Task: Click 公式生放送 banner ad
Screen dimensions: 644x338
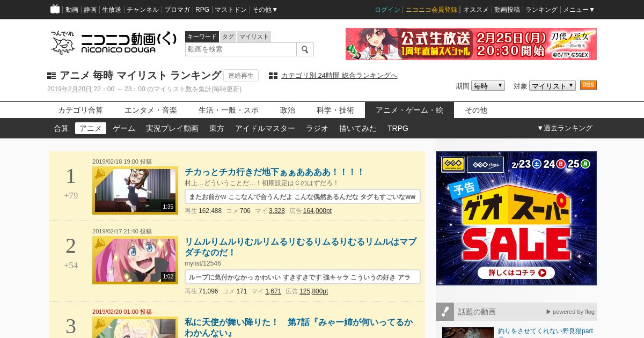Action: tap(471, 44)
